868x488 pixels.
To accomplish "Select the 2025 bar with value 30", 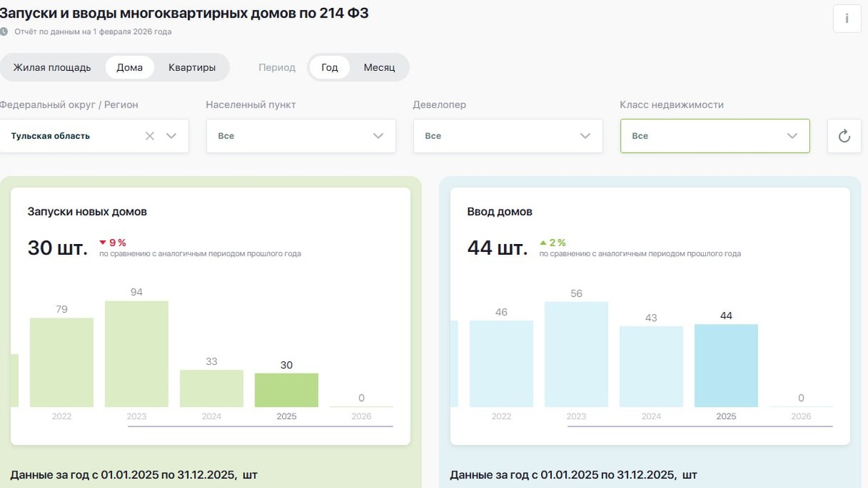I will coord(286,390).
